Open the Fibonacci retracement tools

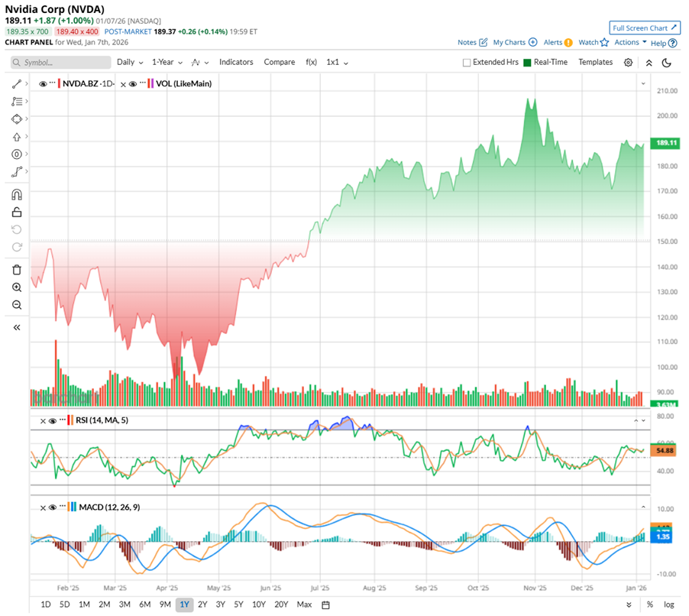pyautogui.click(x=17, y=102)
